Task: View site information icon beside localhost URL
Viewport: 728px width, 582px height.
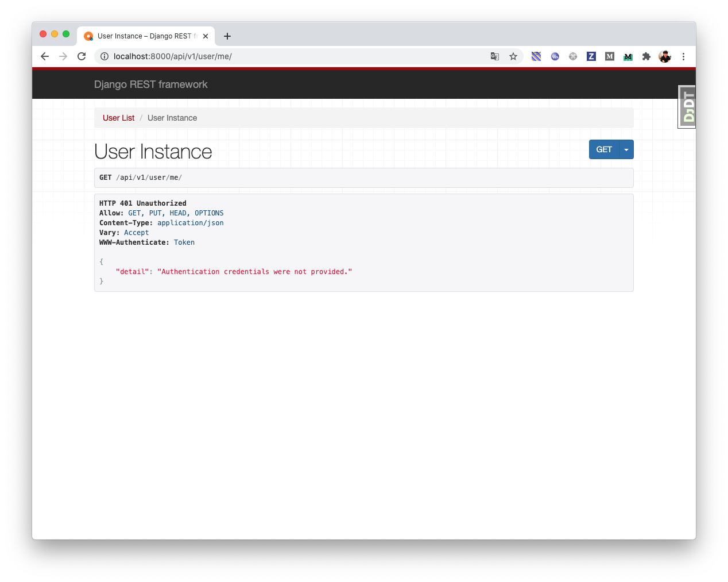Action: click(x=104, y=56)
